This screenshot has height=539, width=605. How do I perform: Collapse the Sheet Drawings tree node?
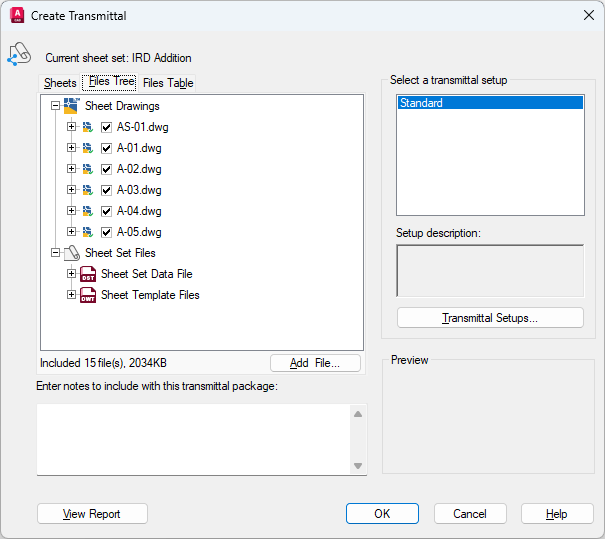tap(55, 106)
